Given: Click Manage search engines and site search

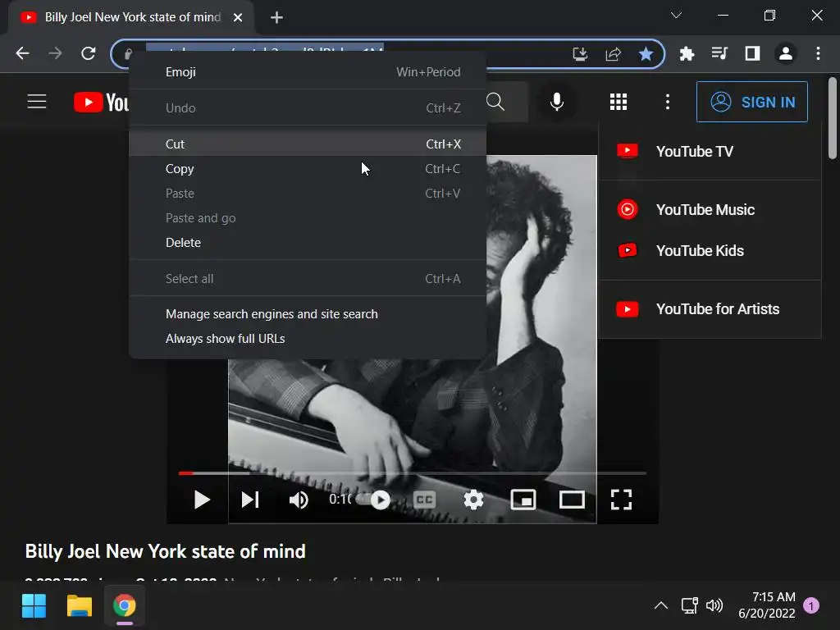Looking at the screenshot, I should pyautogui.click(x=308, y=314).
